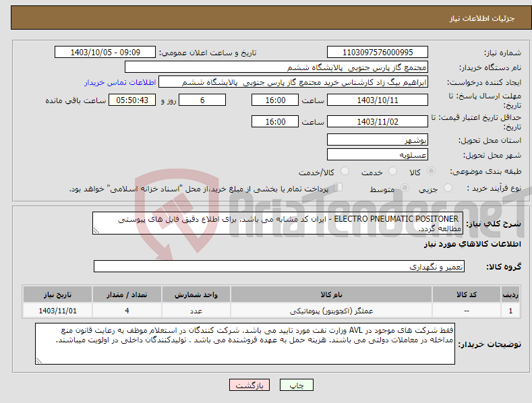Click the remaining days field showing 6

[202, 100]
